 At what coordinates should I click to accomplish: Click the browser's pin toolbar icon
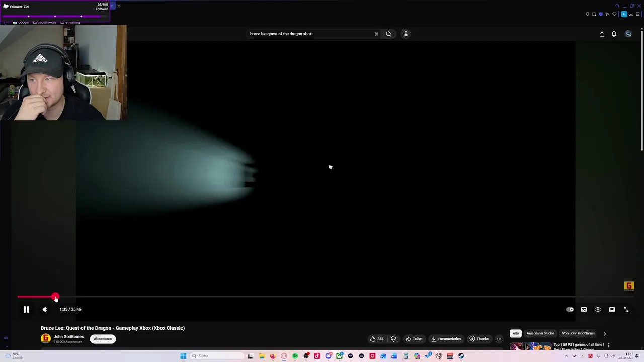[x=587, y=14]
